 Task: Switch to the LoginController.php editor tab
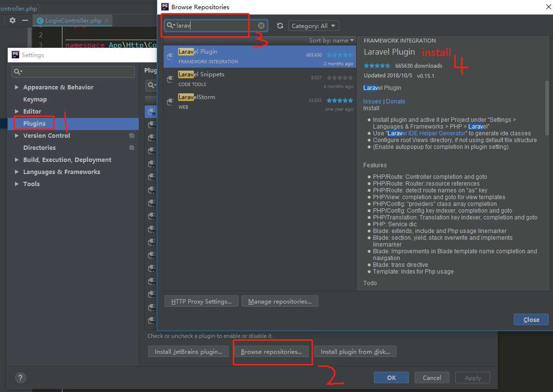tap(73, 21)
